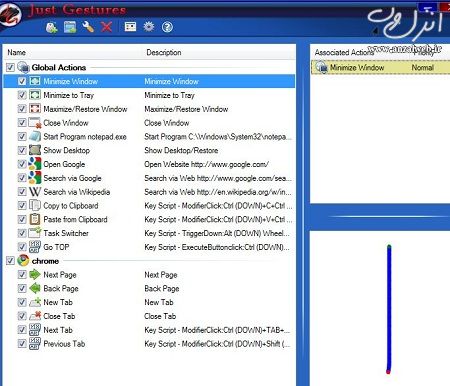This screenshot has width=450, height=386.
Task: Toggle the chrome group checkbox
Action: 10,260
